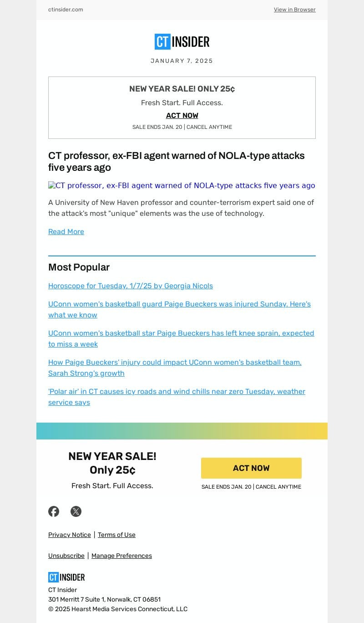Open Paige Bueckers left knee sprain article
The height and width of the screenshot is (623, 364).
tap(181, 338)
